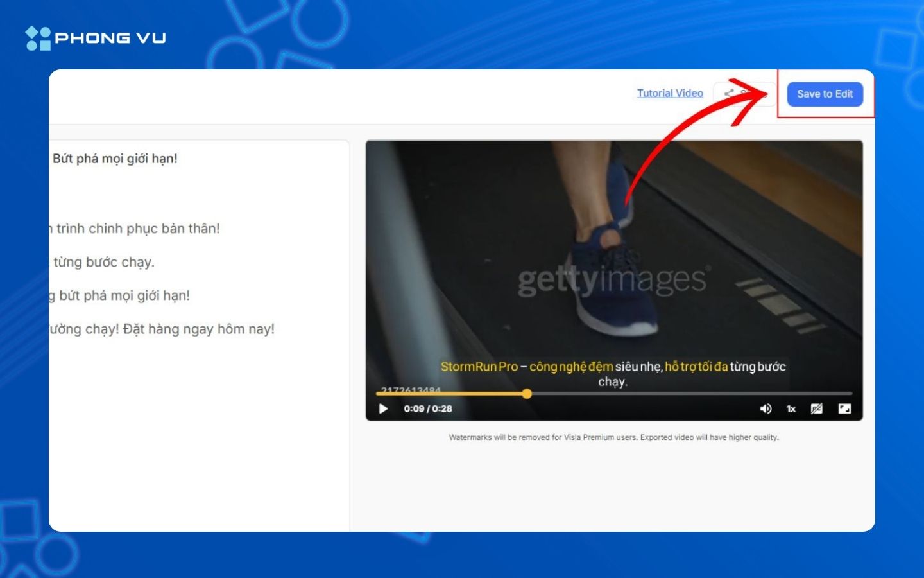The image size is (924, 578).
Task: Mute the video volume speaker icon
Action: point(766,408)
